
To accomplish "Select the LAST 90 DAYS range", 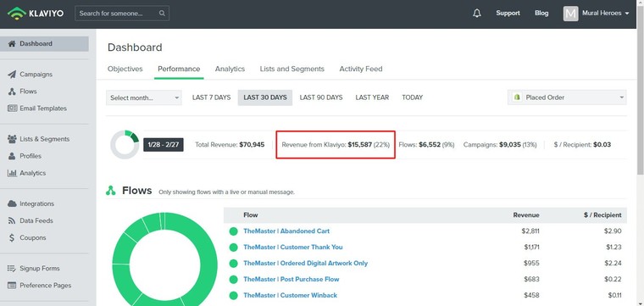I will [321, 97].
